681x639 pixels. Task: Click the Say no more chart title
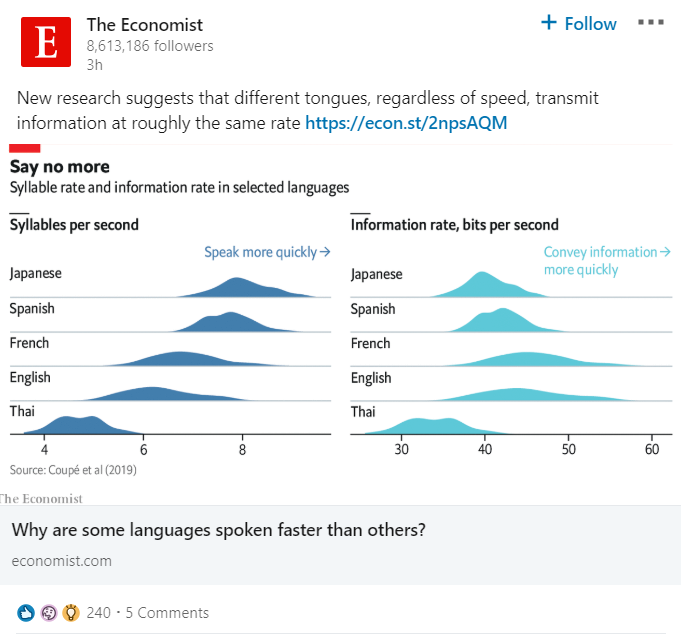tap(59, 166)
